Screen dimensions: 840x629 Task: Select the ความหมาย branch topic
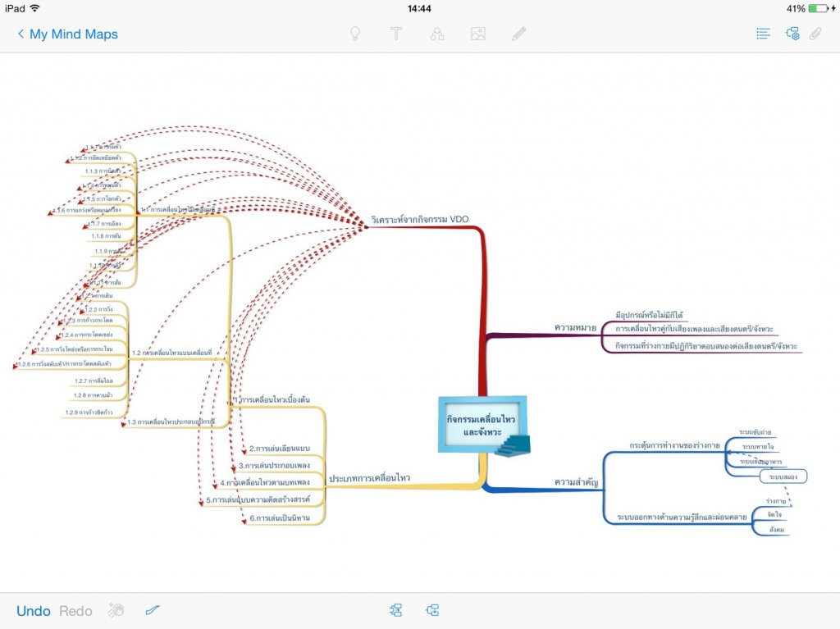[575, 328]
